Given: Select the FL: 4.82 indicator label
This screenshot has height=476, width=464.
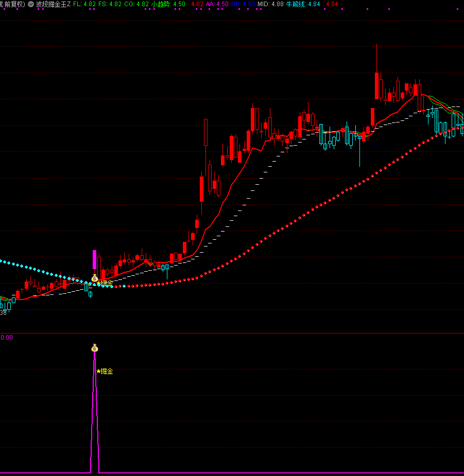Looking at the screenshot, I should click(x=84, y=4).
